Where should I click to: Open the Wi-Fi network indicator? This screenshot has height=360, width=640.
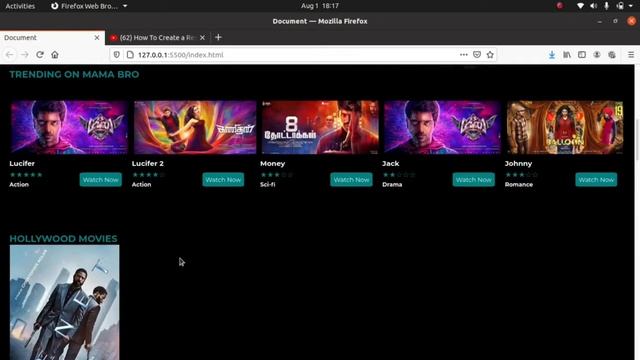tap(580, 6)
